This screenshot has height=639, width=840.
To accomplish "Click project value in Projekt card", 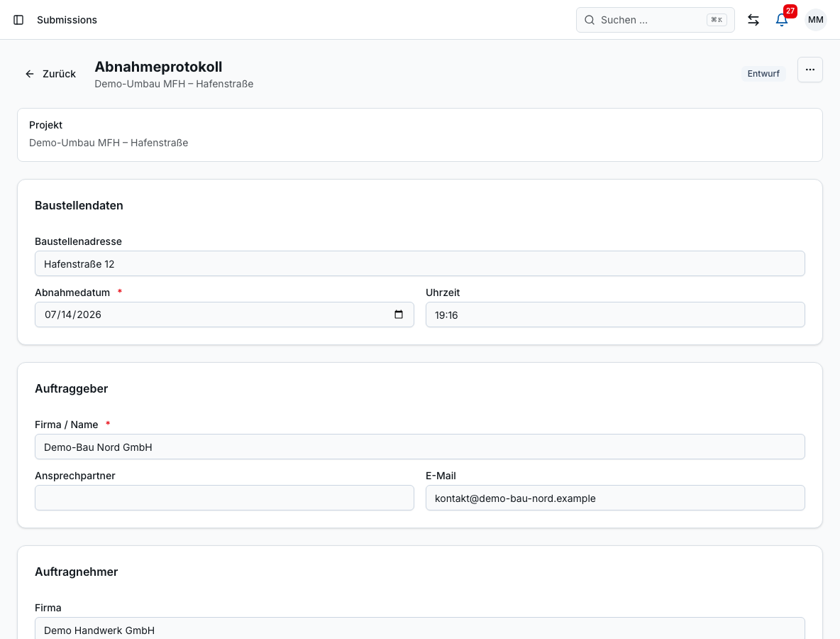I will point(109,143).
